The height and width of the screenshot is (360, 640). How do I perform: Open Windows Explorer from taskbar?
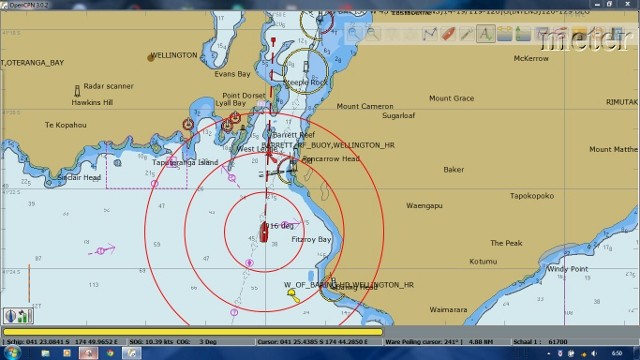click(45, 353)
